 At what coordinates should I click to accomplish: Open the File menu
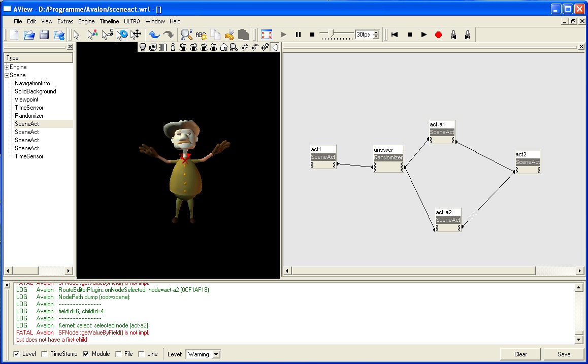(x=18, y=21)
